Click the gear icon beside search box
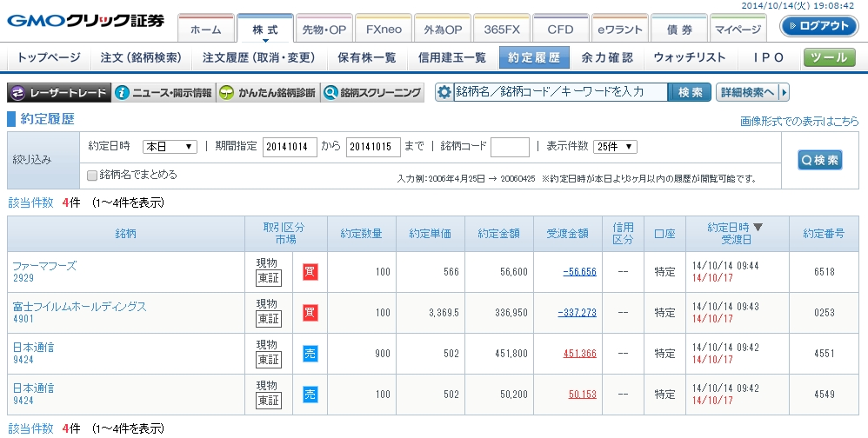 [x=444, y=92]
